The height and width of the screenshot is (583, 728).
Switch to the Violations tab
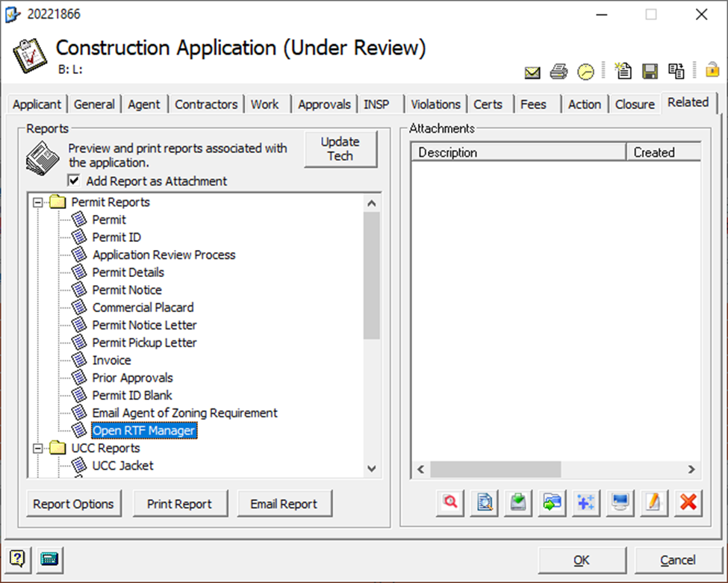tap(435, 105)
